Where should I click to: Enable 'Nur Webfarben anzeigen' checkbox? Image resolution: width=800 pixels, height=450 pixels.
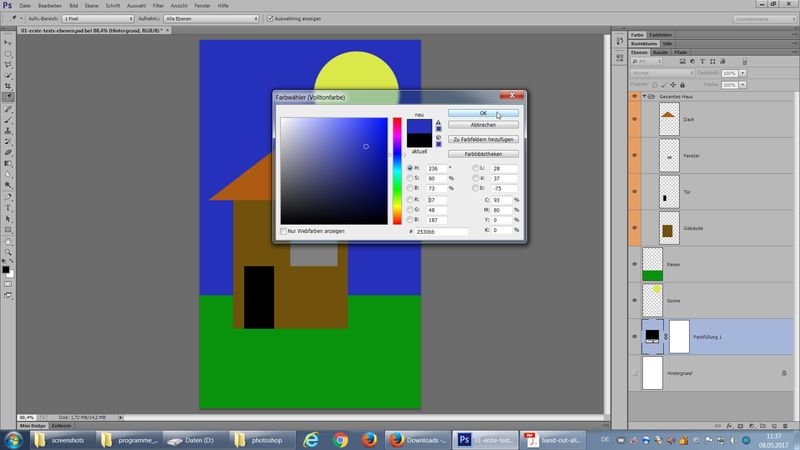[284, 231]
